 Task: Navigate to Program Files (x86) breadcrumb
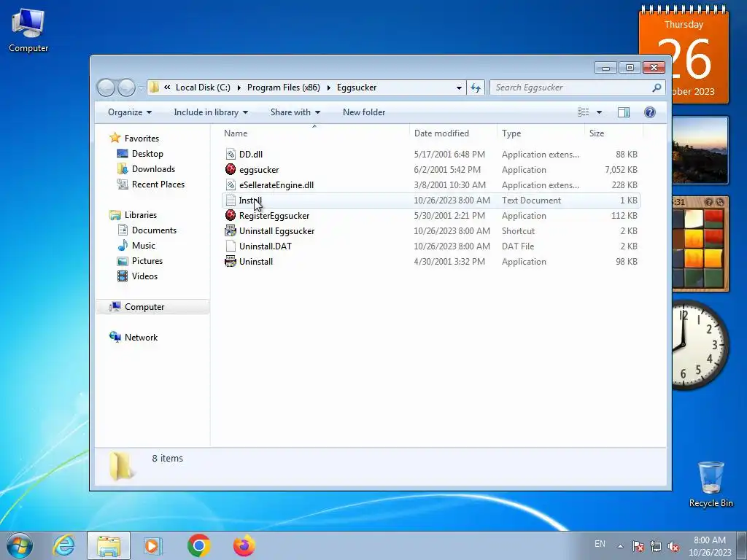(x=284, y=87)
